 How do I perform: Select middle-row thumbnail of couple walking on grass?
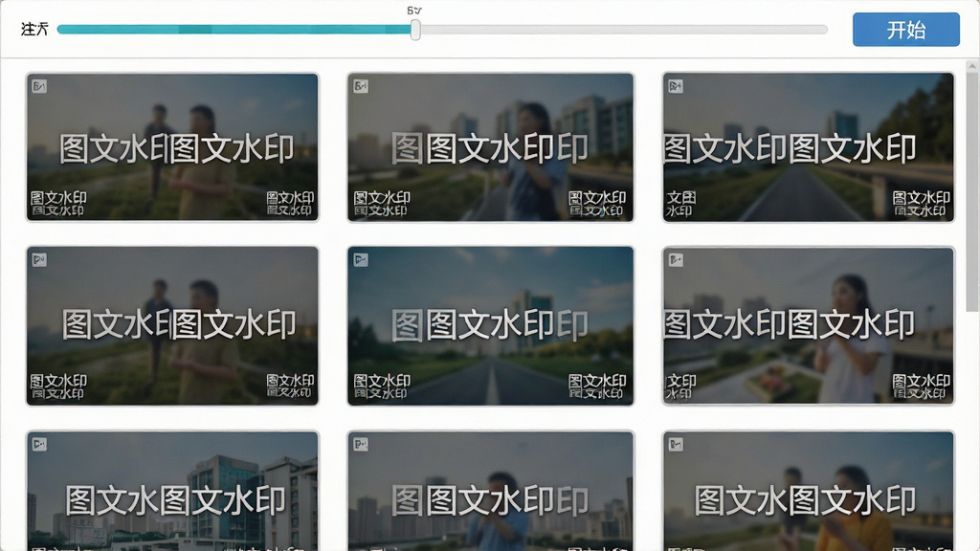click(172, 325)
